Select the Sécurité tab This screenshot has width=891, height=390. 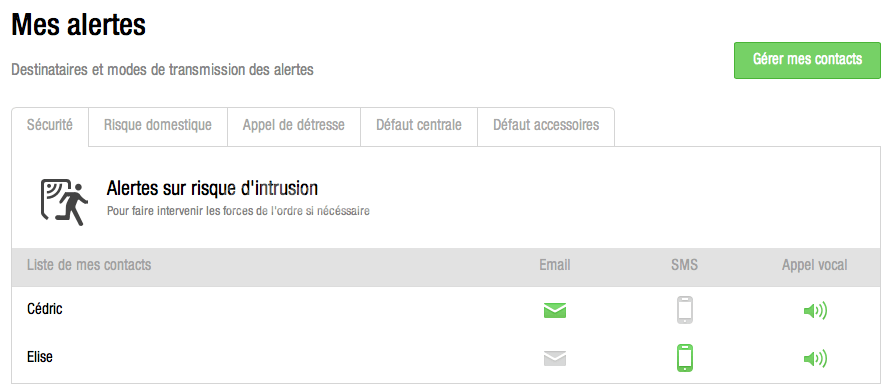pos(50,127)
